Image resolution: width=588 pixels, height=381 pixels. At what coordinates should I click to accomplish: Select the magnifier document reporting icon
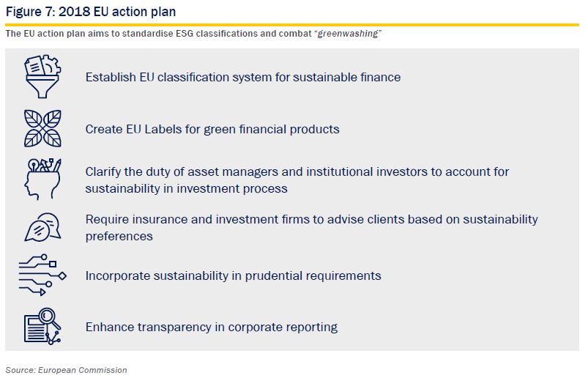(x=42, y=326)
